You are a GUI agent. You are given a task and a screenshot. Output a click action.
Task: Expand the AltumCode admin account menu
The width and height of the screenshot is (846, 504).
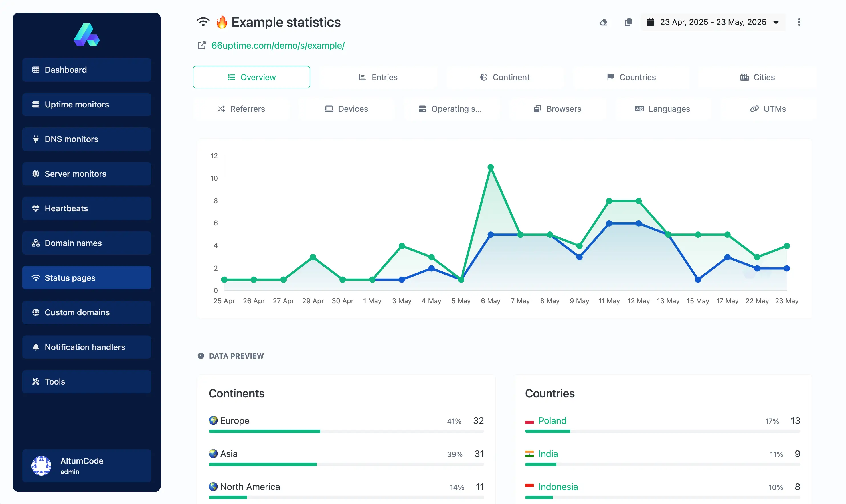[x=87, y=466]
